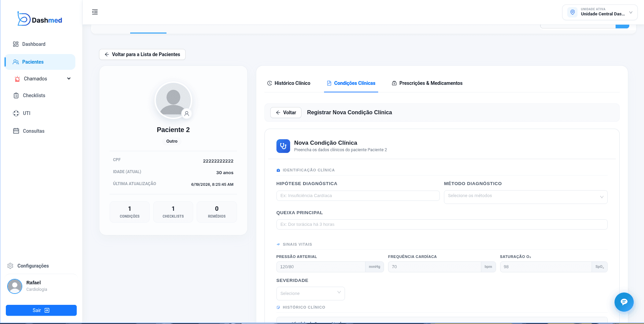The image size is (644, 324).
Task: Click the SpO₂ unit label
Action: click(x=599, y=267)
